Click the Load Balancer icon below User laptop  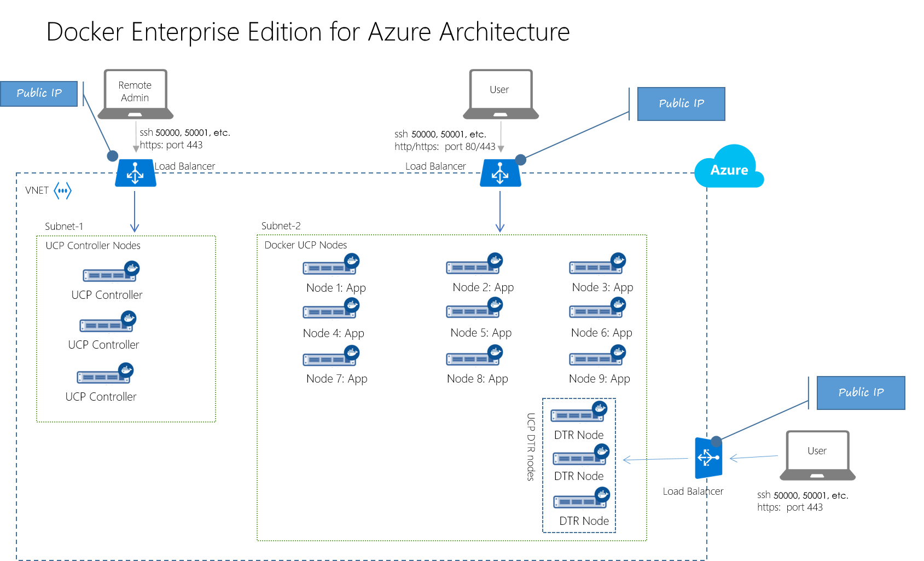pos(499,173)
